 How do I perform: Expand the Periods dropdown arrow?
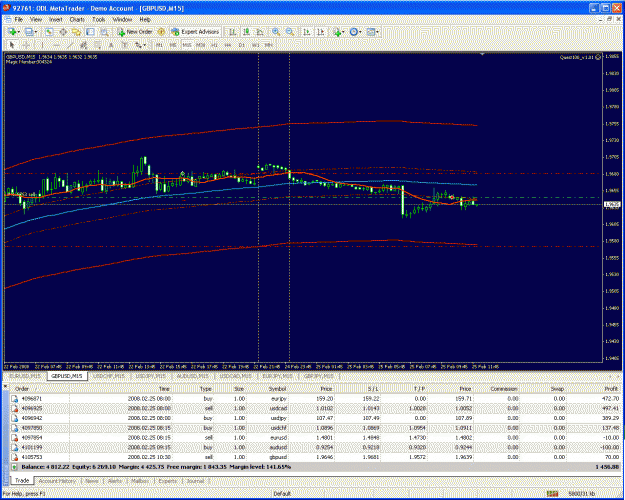360,32
